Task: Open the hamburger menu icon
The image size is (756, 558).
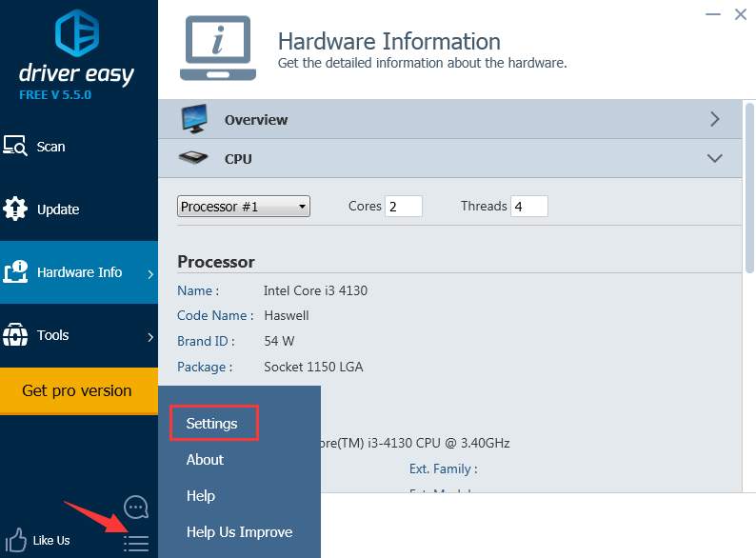Action: (x=136, y=543)
